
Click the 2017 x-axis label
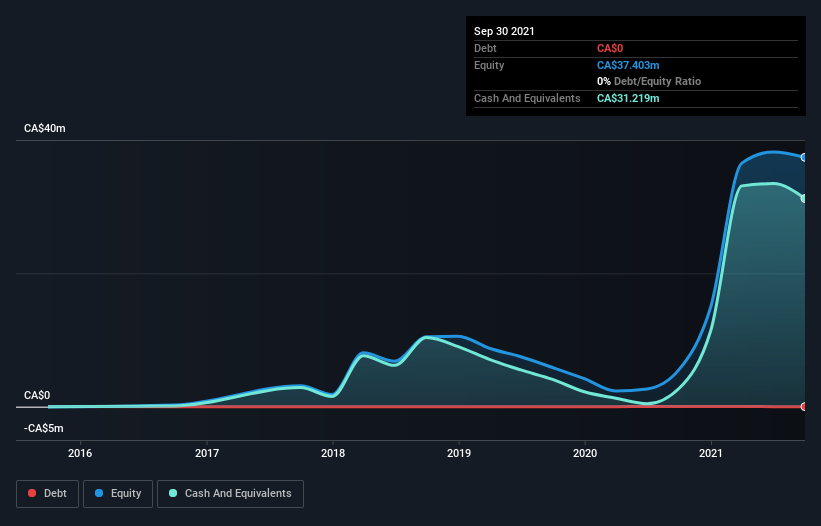207,453
